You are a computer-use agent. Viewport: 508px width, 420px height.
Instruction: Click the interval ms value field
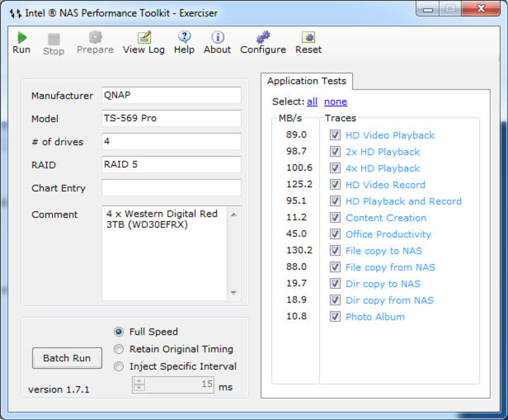[179, 385]
